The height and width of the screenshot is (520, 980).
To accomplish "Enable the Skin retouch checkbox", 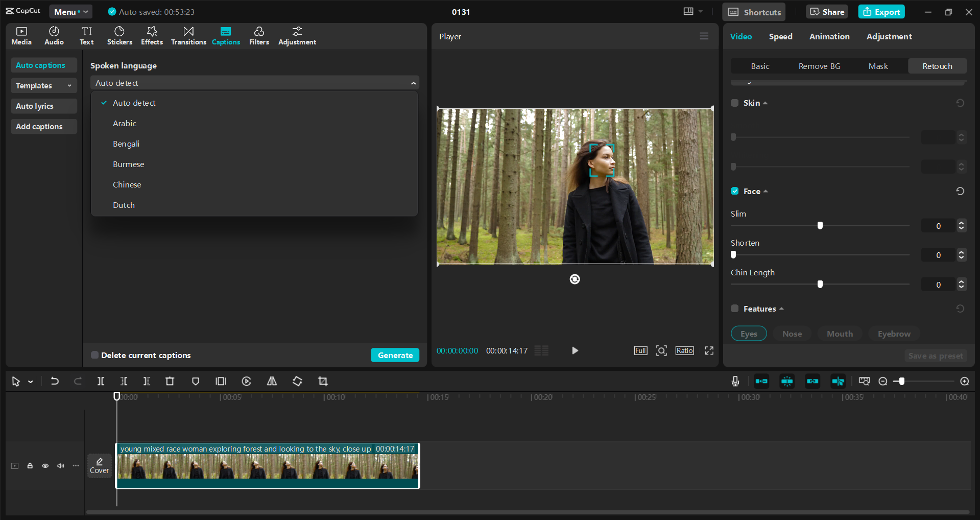I will [x=734, y=103].
